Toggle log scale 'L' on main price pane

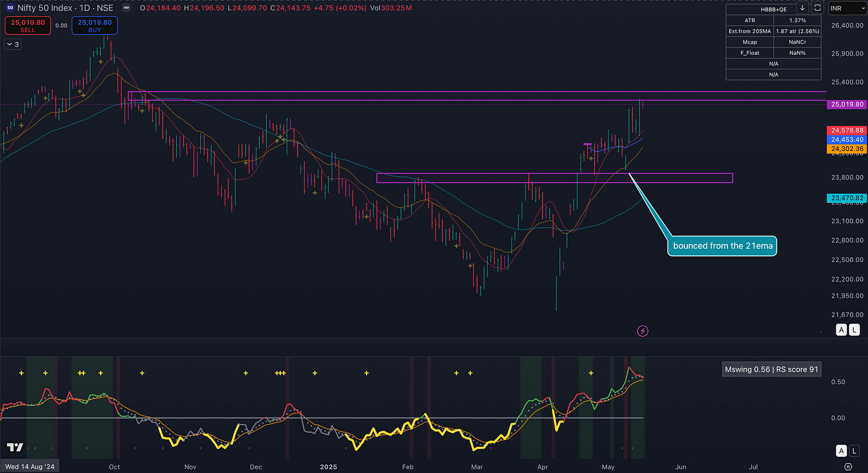click(854, 330)
